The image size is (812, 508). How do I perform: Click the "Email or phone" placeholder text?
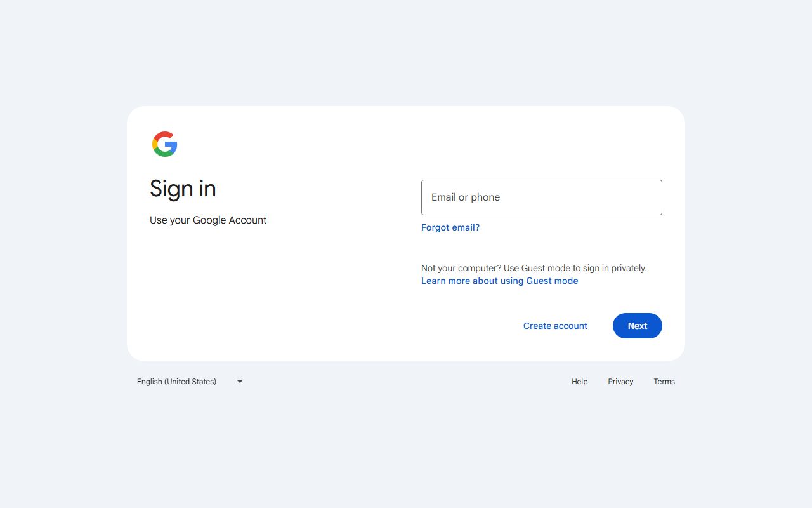(x=466, y=197)
